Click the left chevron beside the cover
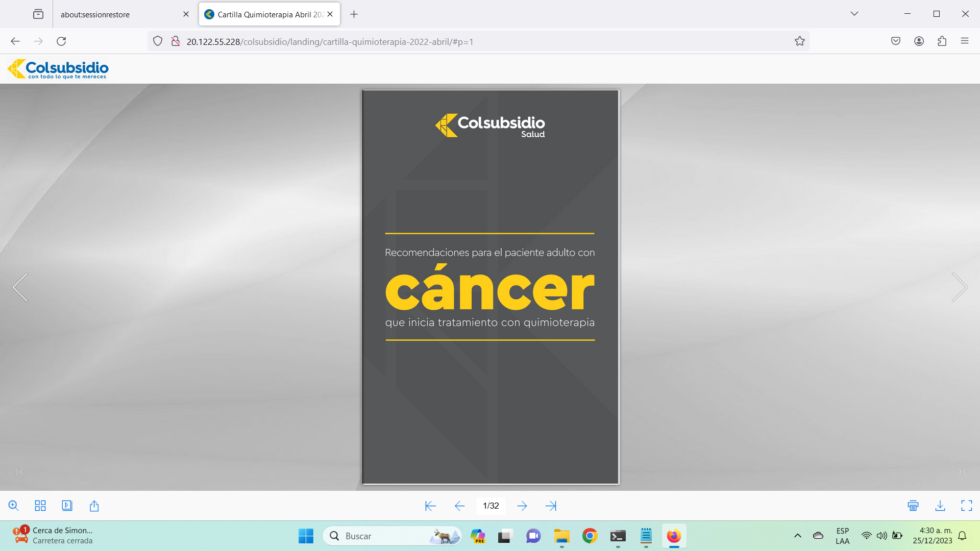The image size is (980, 551). [20, 287]
